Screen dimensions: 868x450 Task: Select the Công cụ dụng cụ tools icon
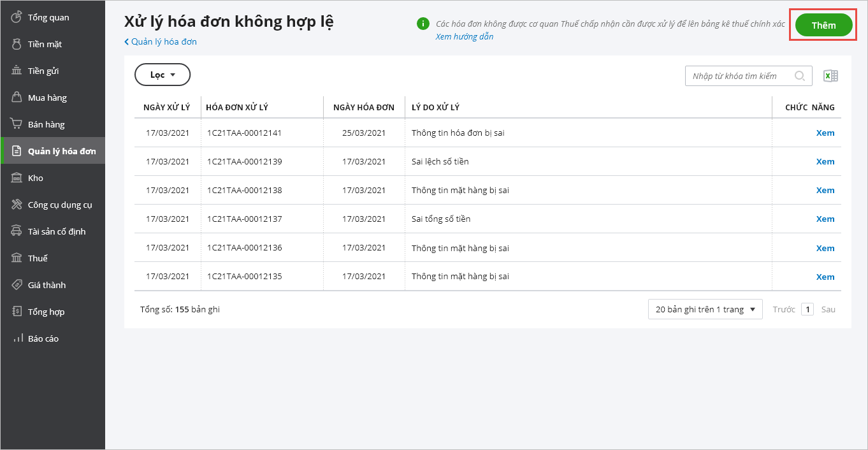click(x=17, y=205)
